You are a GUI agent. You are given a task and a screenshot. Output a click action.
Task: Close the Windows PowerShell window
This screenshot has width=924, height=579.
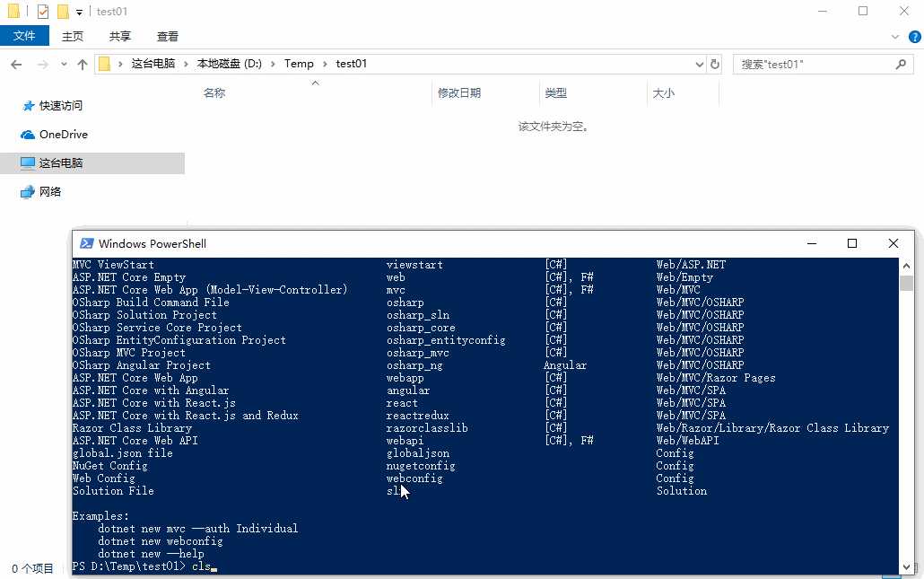coord(893,243)
